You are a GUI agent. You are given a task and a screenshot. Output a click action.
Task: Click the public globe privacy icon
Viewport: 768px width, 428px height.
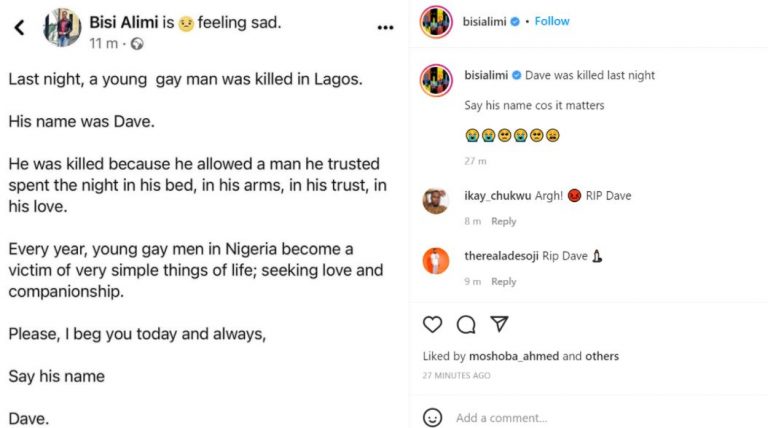[x=137, y=44]
